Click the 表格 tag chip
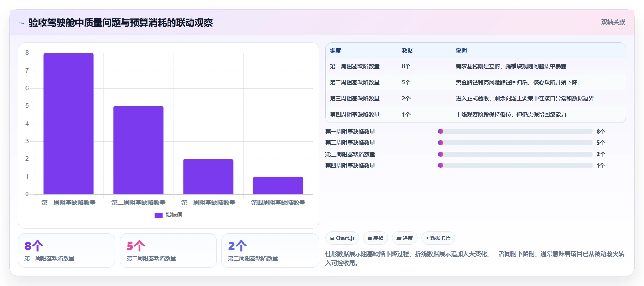The width and height of the screenshot is (644, 286). (x=376, y=238)
